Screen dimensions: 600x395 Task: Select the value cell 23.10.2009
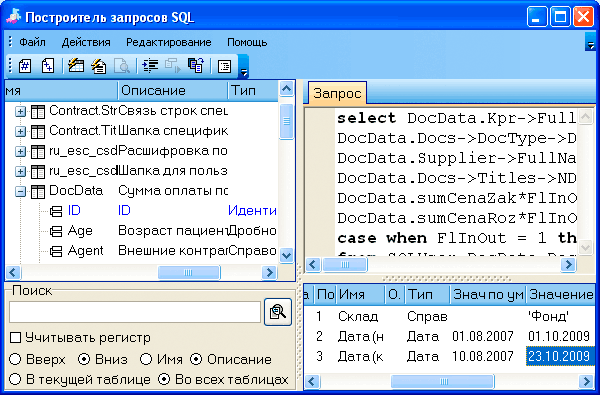point(561,356)
